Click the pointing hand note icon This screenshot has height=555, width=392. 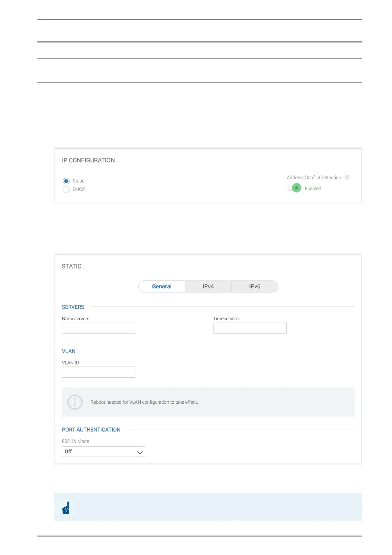pyautogui.click(x=66, y=508)
